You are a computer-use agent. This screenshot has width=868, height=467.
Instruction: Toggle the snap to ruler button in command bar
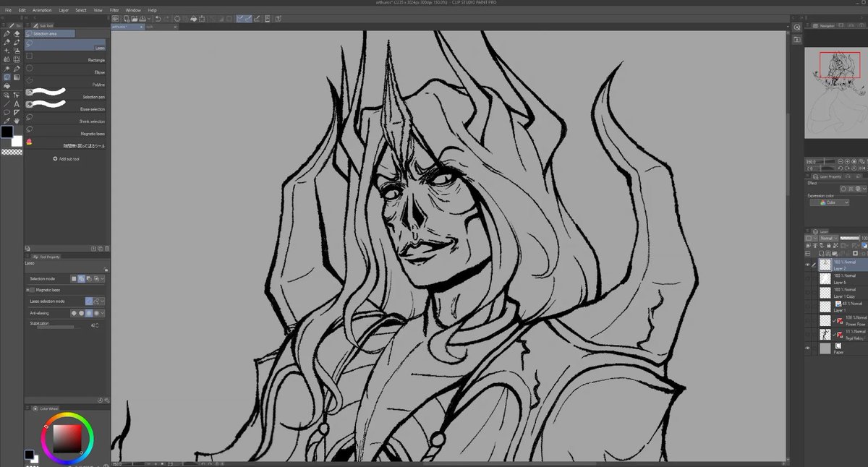point(239,19)
